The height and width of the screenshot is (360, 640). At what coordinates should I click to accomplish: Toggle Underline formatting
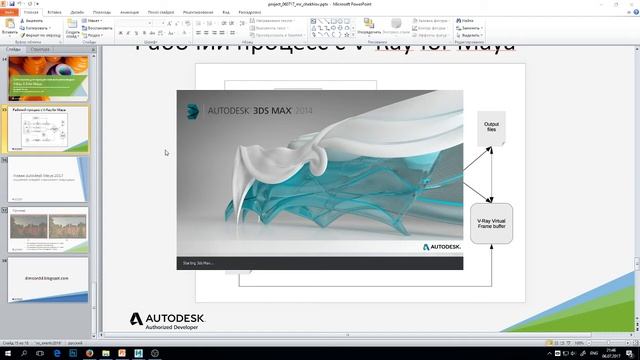(136, 33)
